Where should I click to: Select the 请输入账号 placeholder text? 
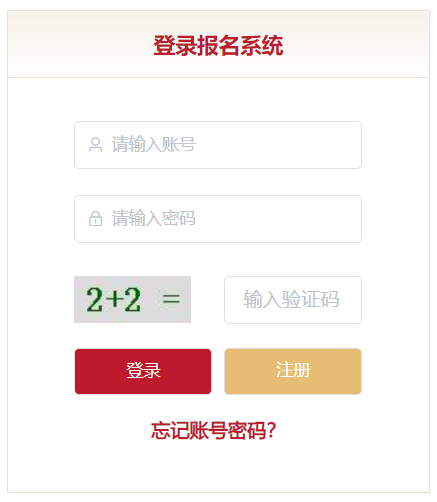154,144
